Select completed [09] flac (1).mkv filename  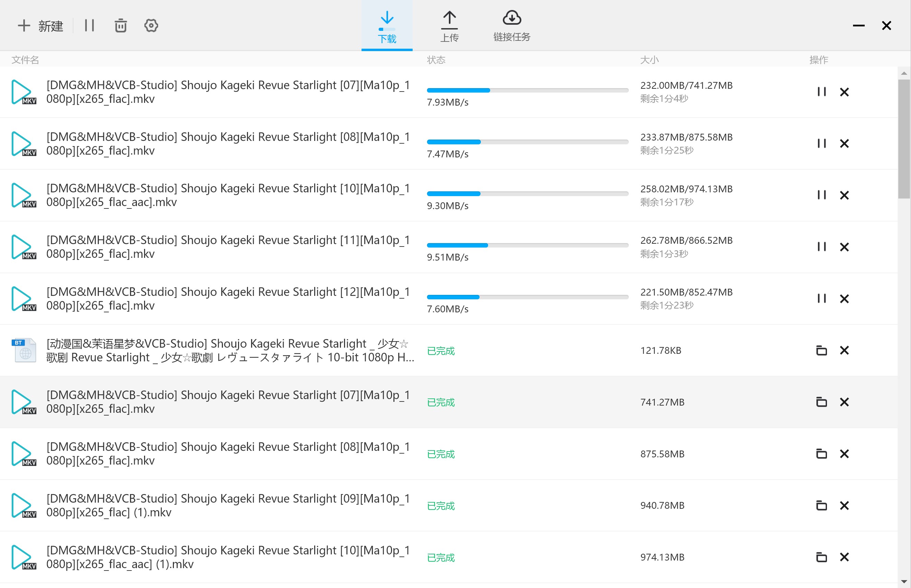pos(228,505)
